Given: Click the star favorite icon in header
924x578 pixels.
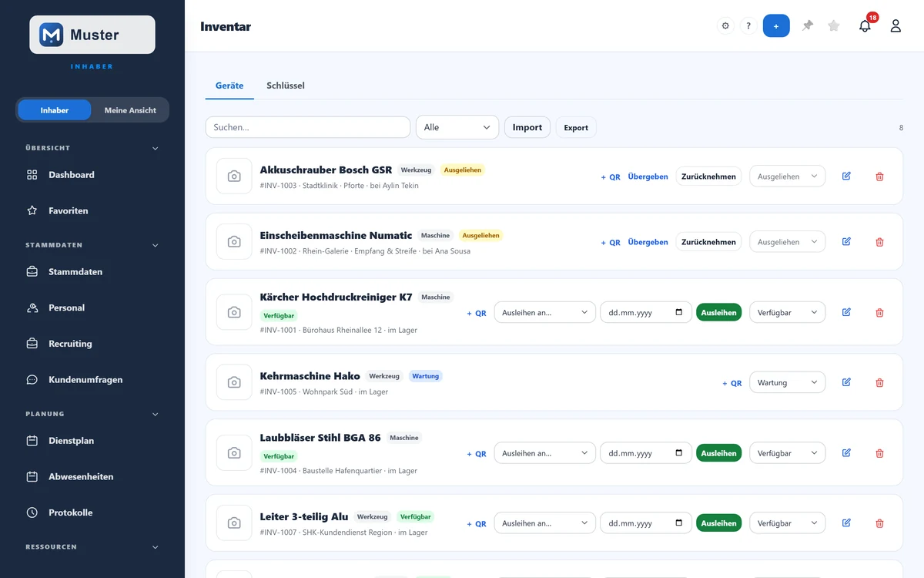Looking at the screenshot, I should [834, 26].
